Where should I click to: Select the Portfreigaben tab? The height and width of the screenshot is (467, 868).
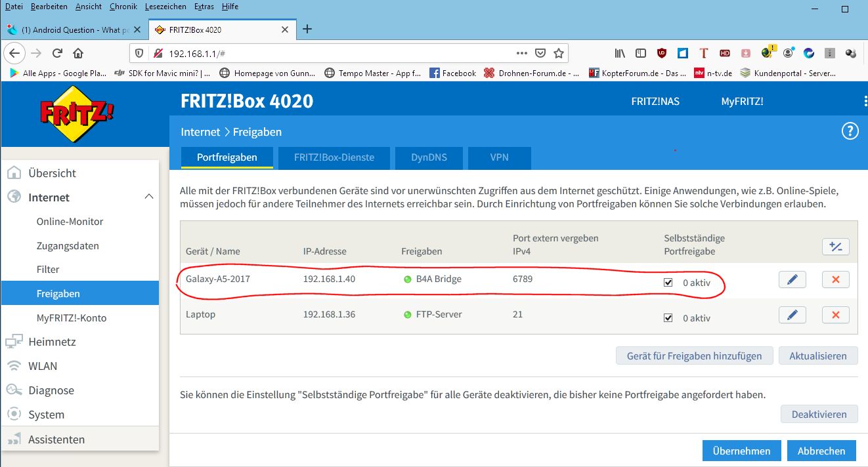tap(227, 157)
